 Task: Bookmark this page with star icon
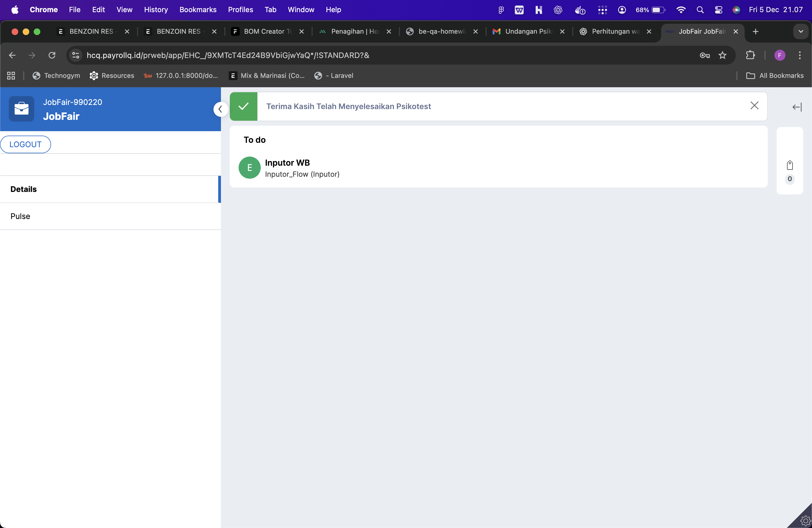coord(722,55)
